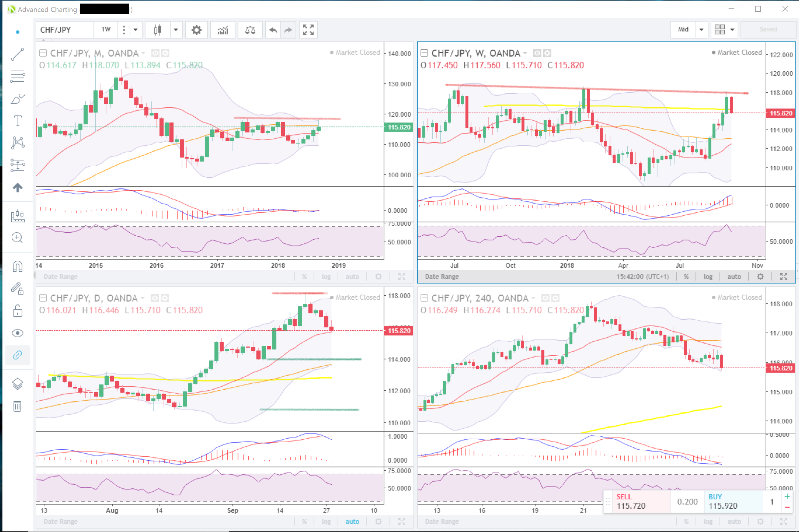799x532 pixels.
Task: Open chart settings gear in toolbar
Action: tap(196, 30)
